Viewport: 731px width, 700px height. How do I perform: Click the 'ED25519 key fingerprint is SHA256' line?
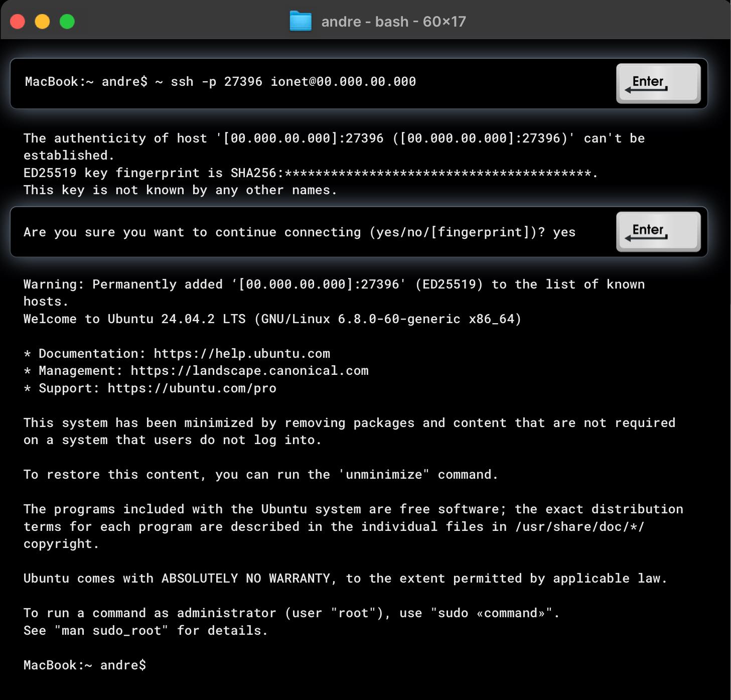pos(311,173)
